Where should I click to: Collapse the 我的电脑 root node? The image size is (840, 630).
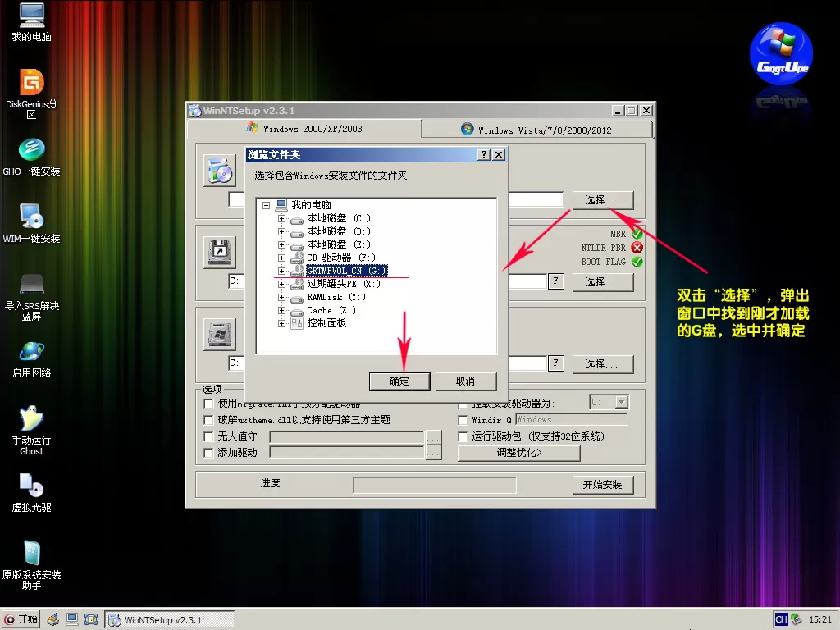(x=266, y=205)
